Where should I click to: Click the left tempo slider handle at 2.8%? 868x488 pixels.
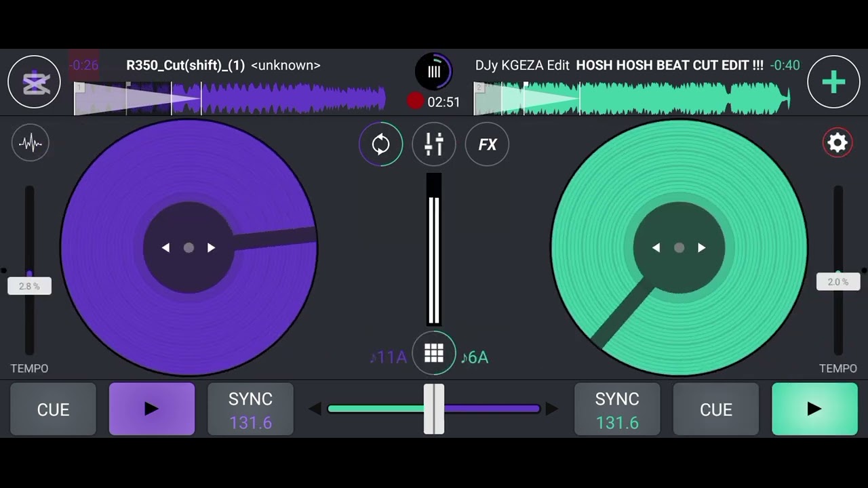click(29, 286)
